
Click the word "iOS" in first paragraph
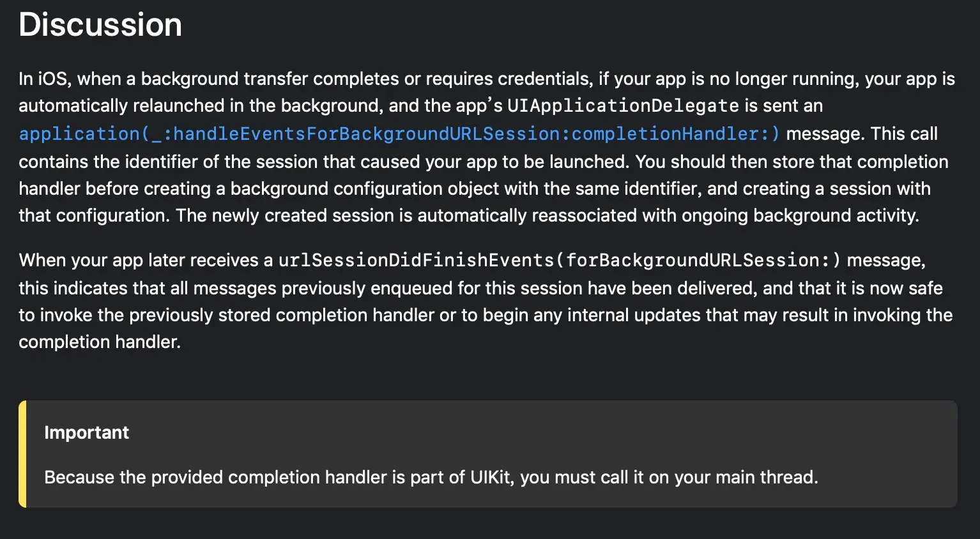click(x=52, y=79)
